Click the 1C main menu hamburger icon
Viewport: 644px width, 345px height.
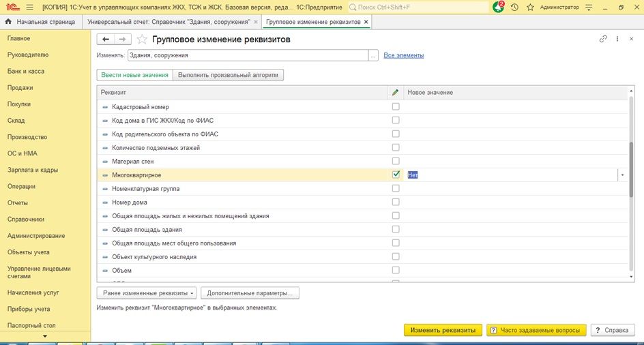(x=30, y=7)
